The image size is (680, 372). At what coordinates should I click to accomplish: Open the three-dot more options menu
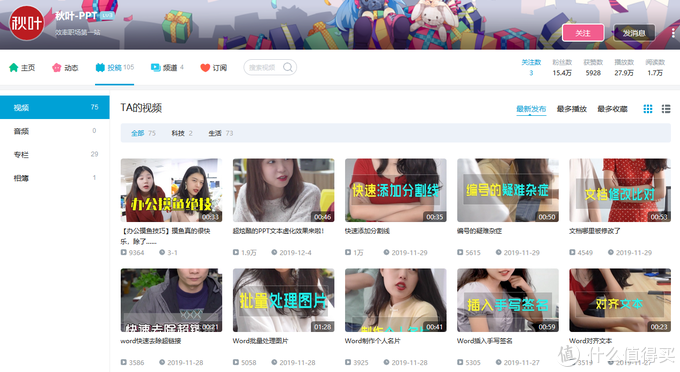tap(673, 33)
